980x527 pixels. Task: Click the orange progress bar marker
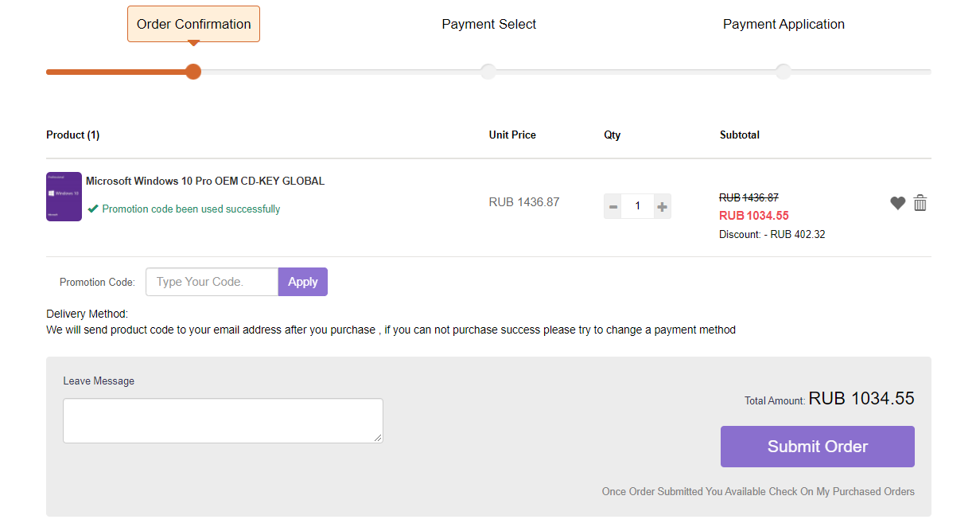[193, 72]
